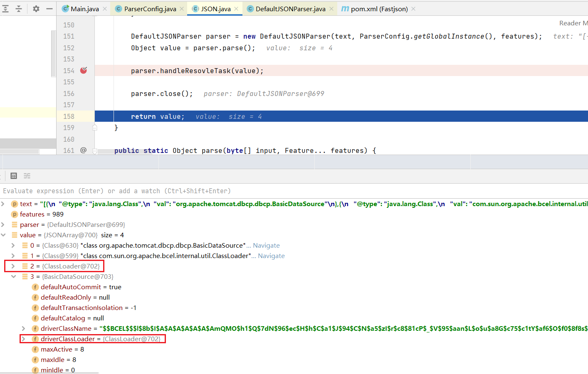Expand array element 1 Class@599
The width and height of the screenshot is (588, 374).
point(13,256)
